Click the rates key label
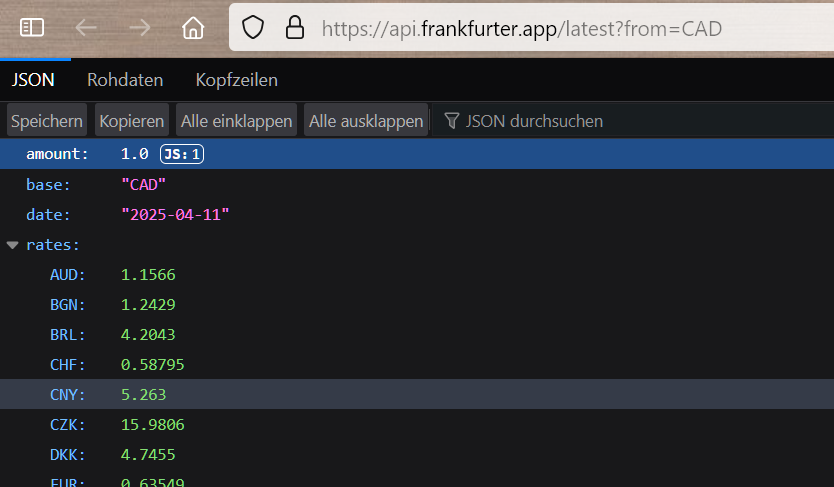This screenshot has width=834, height=487. [x=53, y=245]
